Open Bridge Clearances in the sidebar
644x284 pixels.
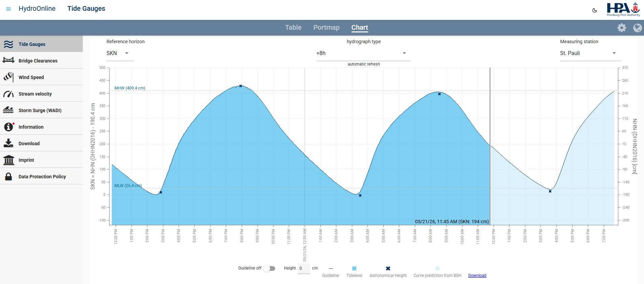pos(41,61)
